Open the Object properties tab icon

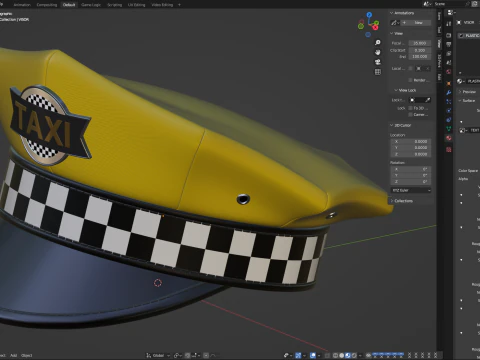click(449, 83)
